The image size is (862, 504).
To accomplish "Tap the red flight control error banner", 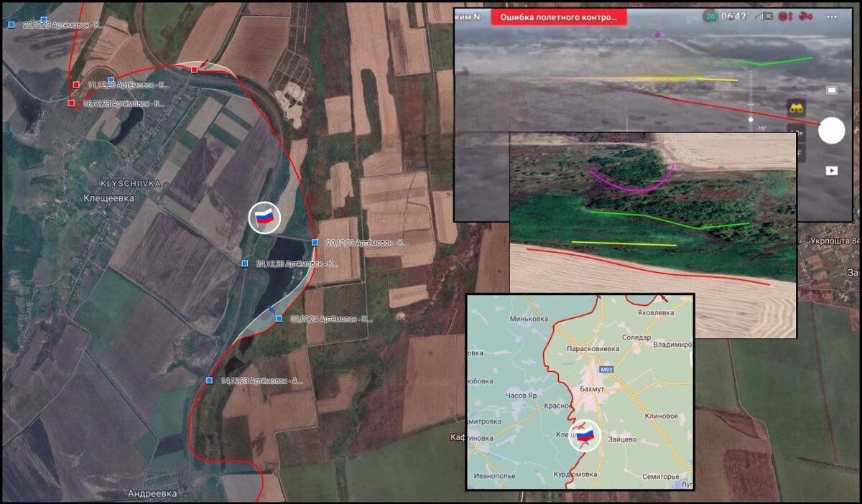I will tap(558, 17).
